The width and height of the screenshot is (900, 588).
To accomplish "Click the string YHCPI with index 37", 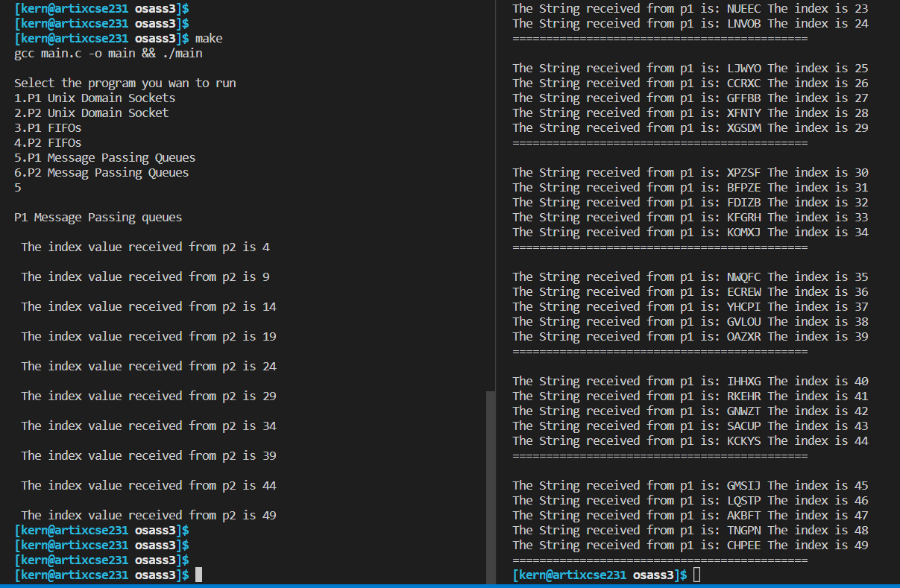I will [744, 306].
